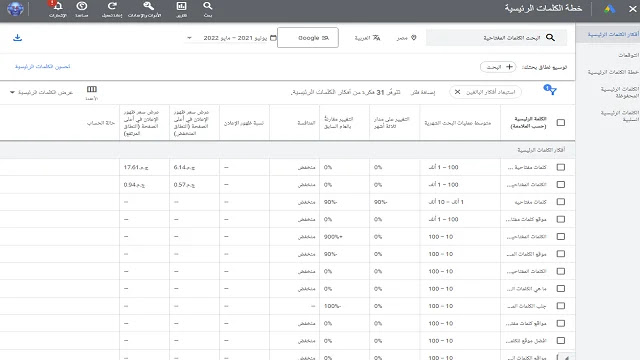Image resolution: width=640 pixels, height=360 pixels.
Task: Change the language العربية selector
Action: point(367,38)
